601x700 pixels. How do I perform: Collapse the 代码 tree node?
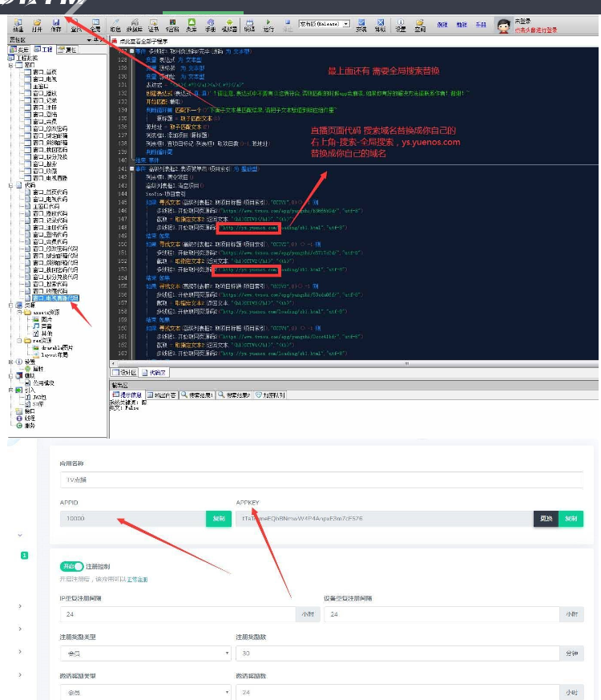10,184
